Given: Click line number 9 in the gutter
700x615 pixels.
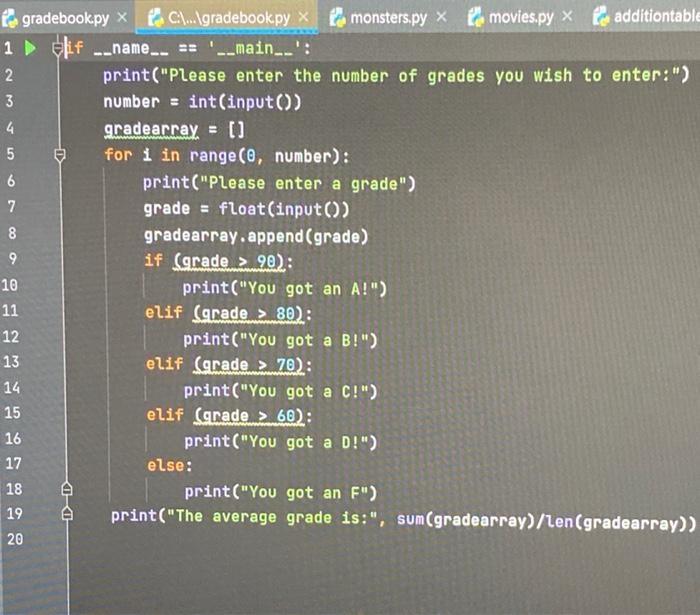Looking at the screenshot, I should coord(12,259).
